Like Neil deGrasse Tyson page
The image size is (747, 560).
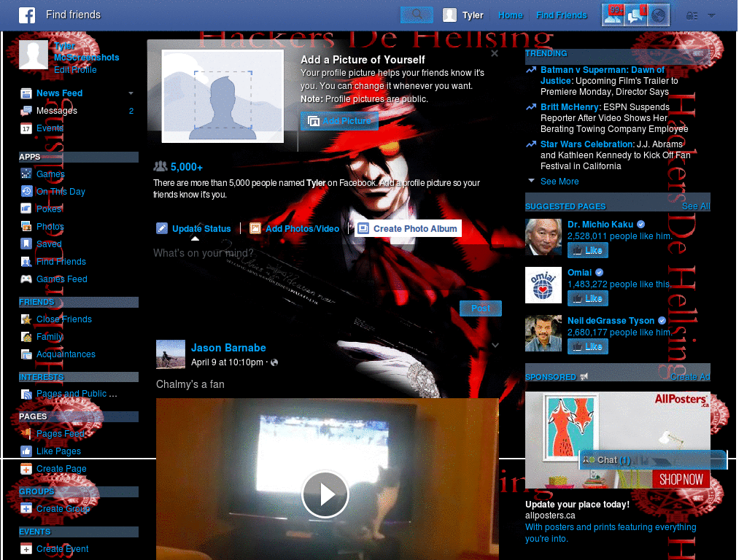[588, 346]
